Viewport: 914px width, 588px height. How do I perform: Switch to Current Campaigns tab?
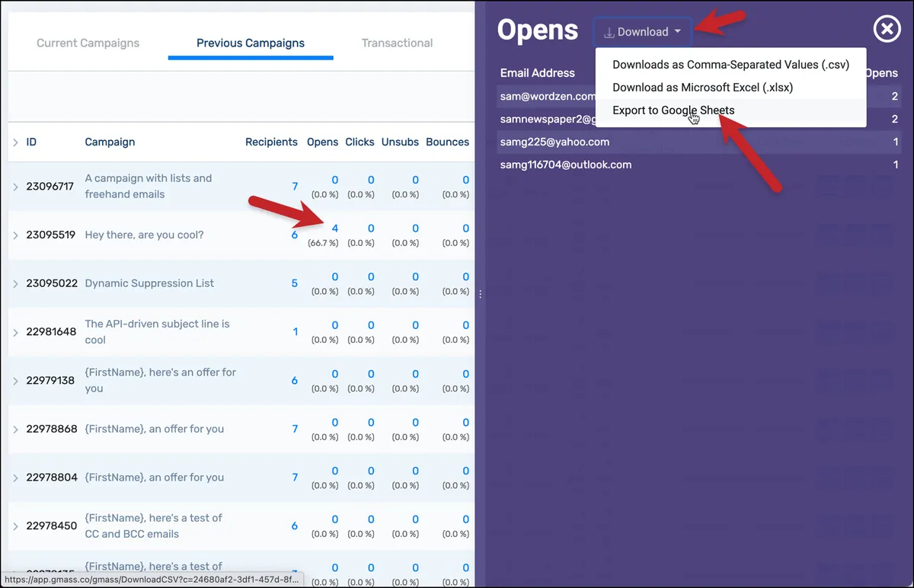coord(88,43)
